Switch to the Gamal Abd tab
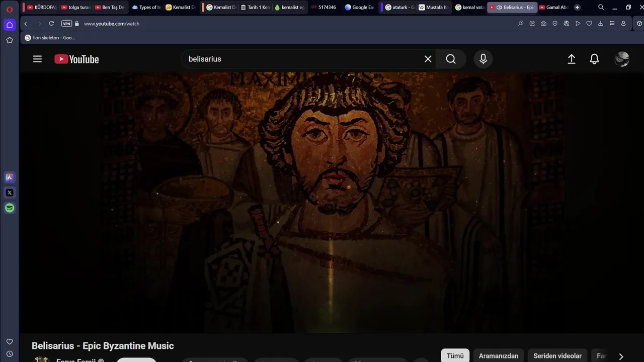Screen dimensions: 644x362 [553, 8]
